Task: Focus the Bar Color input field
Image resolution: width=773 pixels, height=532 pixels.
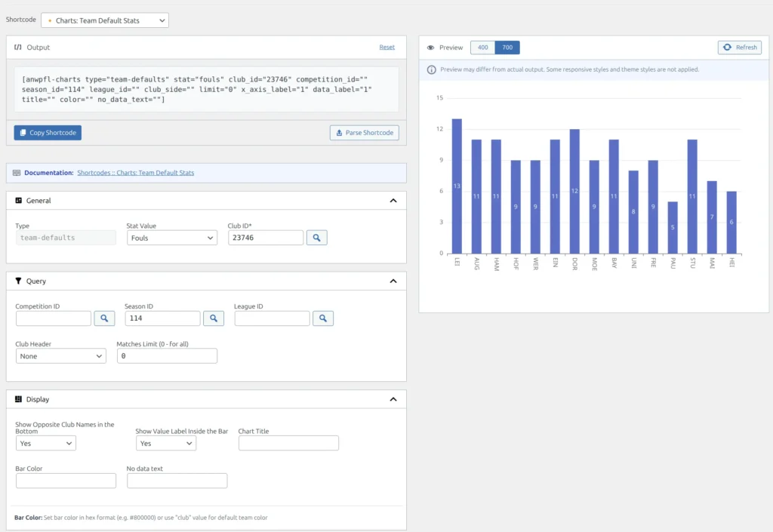Action: point(66,481)
